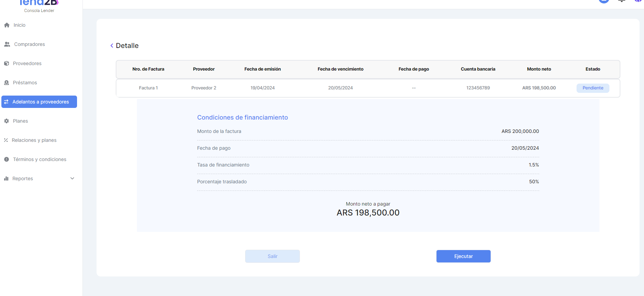Image resolution: width=644 pixels, height=296 pixels.
Task: Select the box icon for Proveedores
Action: [7, 63]
